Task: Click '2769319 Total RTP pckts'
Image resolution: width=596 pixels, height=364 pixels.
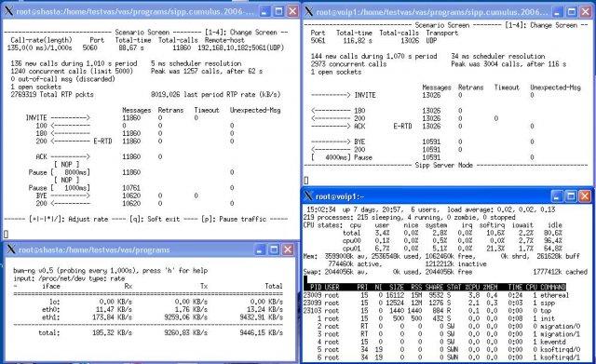Action: pos(52,94)
